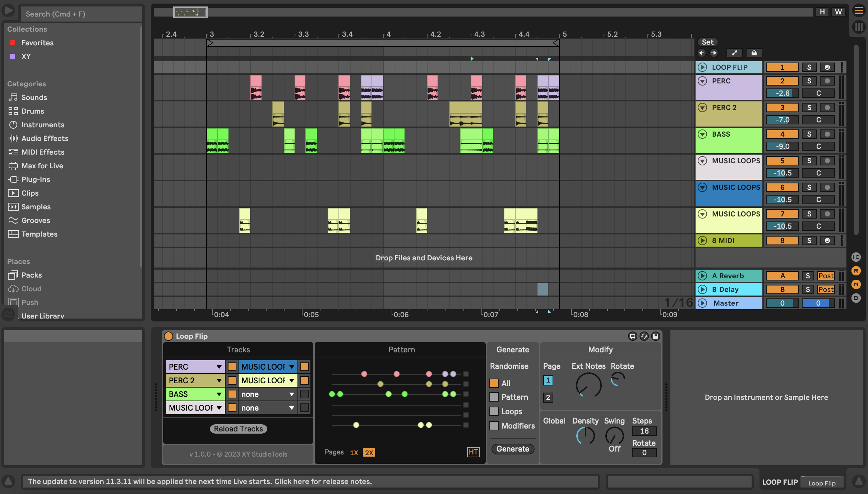The image size is (868, 494).
Task: Click the browser search field
Action: pyautogui.click(x=81, y=14)
